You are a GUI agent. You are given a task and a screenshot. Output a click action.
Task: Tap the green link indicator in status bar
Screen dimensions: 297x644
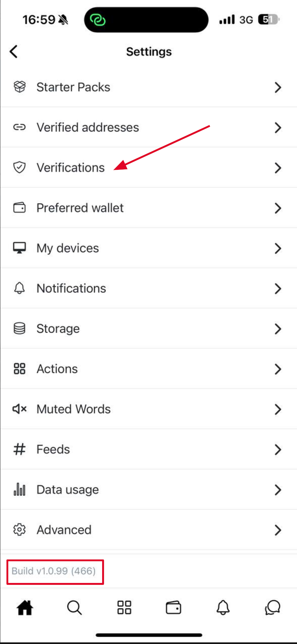pyautogui.click(x=98, y=20)
